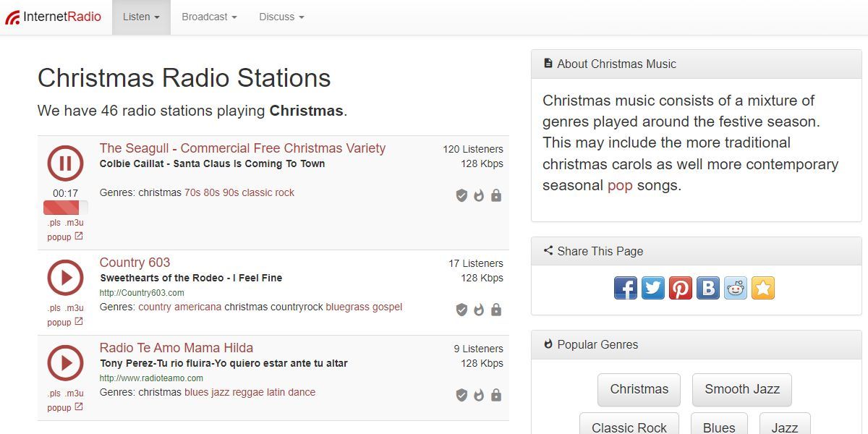Choose the Christmas popular genre button
Viewport: 868px width, 434px height.
click(639, 389)
